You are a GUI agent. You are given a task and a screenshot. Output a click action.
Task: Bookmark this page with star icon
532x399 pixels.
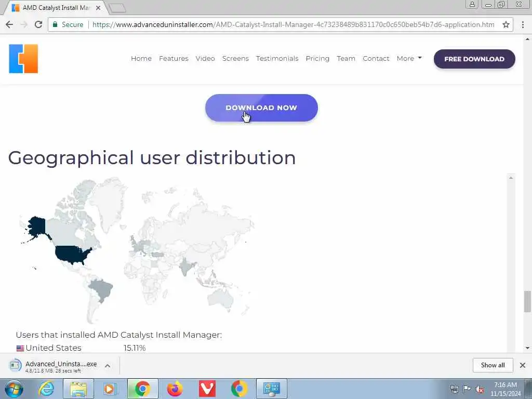506,24
